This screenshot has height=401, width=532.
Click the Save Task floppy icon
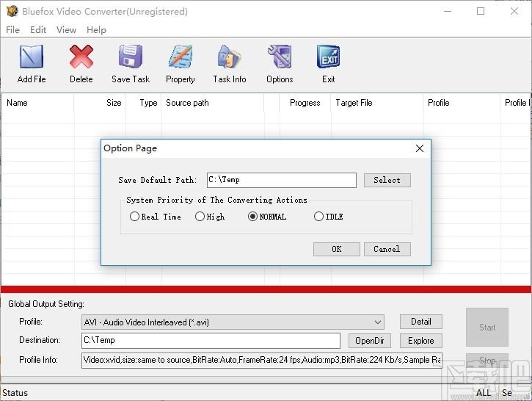click(x=131, y=57)
